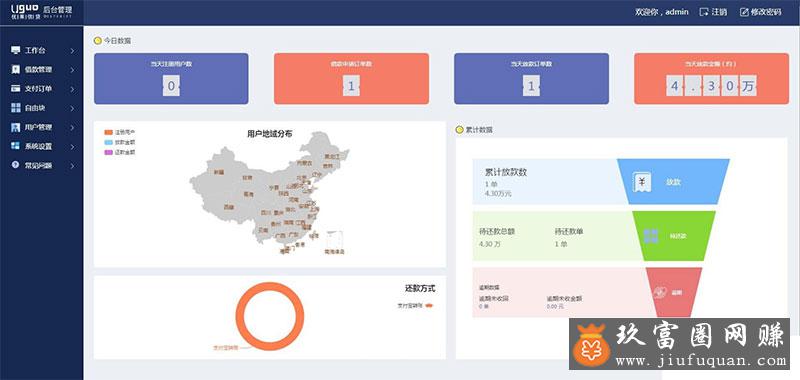
Task: Expand the 常见问题 chevron arrow
Action: tap(72, 165)
